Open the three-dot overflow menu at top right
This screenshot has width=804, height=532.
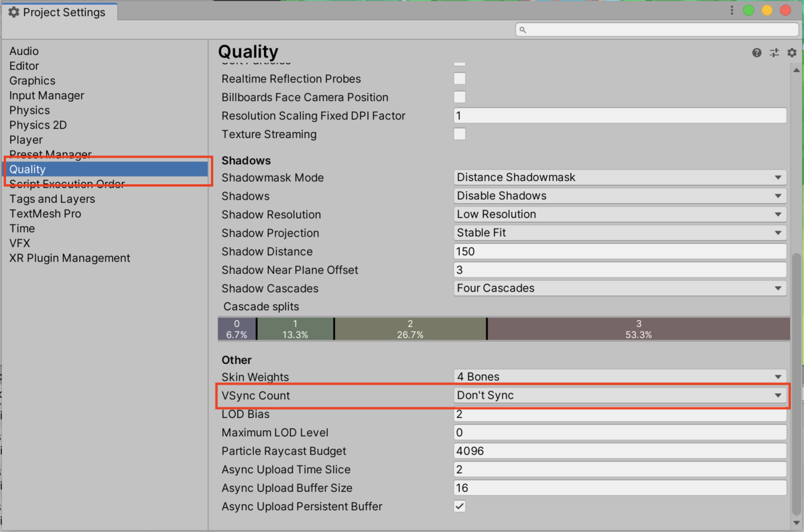pyautogui.click(x=732, y=10)
